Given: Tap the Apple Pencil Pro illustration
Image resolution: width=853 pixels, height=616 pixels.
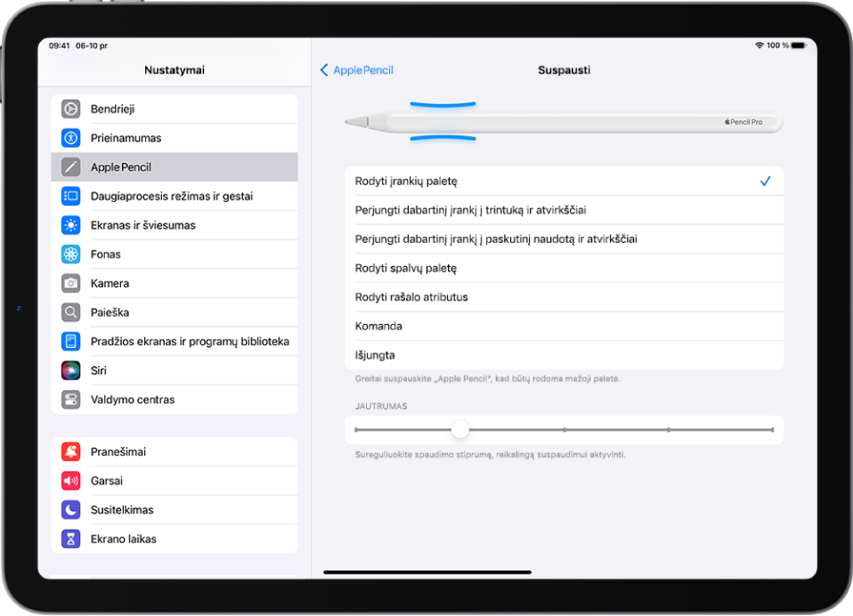Looking at the screenshot, I should click(x=564, y=122).
